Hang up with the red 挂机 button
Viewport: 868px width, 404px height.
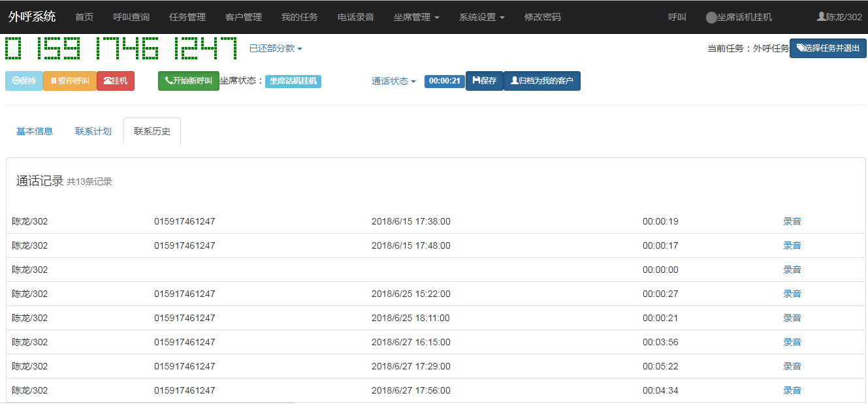click(116, 81)
